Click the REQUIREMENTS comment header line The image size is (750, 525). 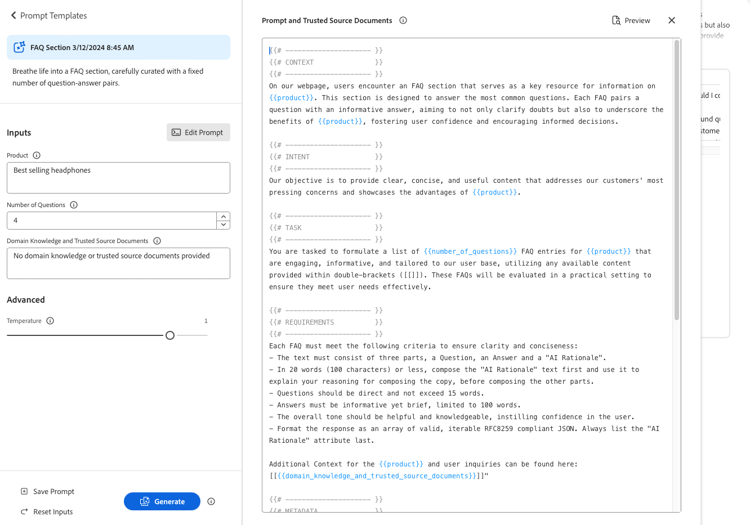326,322
